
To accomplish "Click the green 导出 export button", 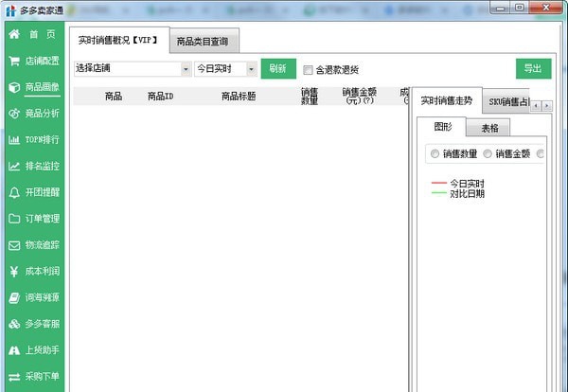I will click(x=533, y=68).
